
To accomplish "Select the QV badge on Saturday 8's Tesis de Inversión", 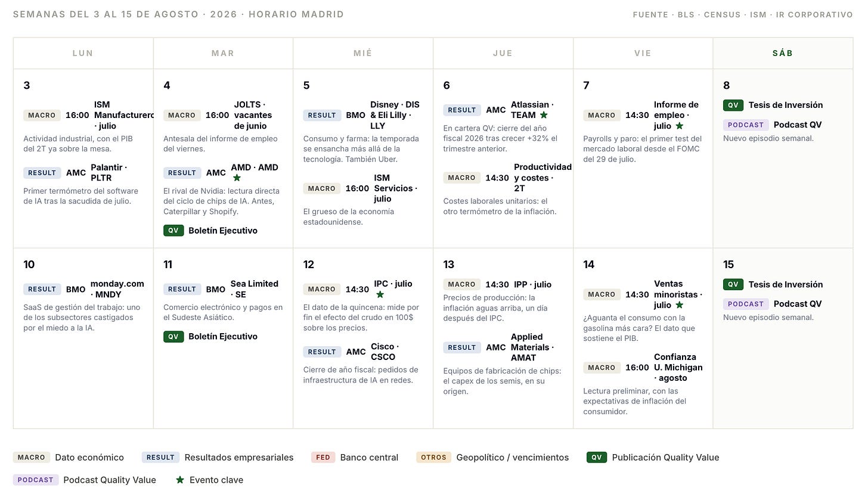I will coord(733,105).
